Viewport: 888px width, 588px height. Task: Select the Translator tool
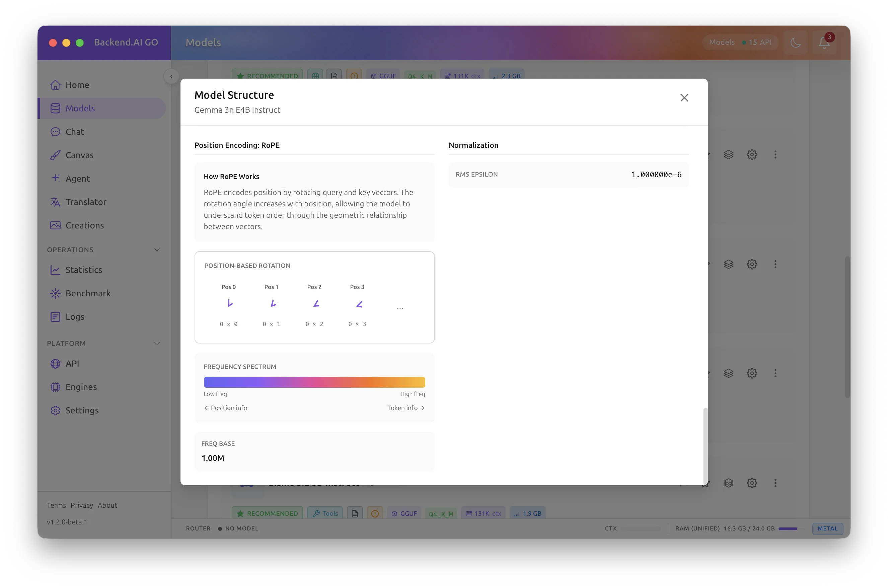point(86,202)
